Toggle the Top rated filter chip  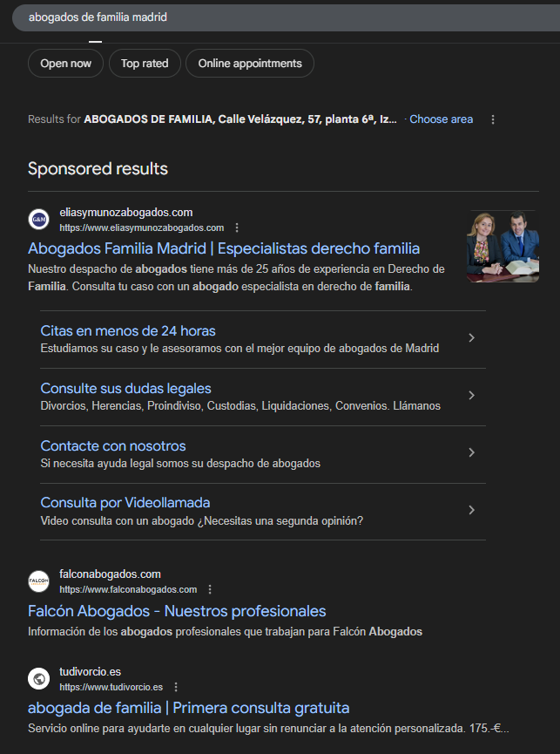pyautogui.click(x=145, y=64)
